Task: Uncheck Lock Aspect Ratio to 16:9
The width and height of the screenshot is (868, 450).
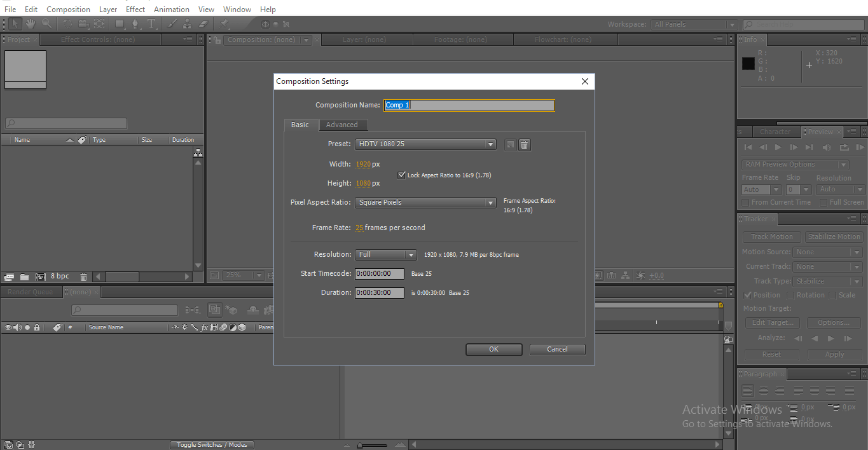Action: coord(401,175)
